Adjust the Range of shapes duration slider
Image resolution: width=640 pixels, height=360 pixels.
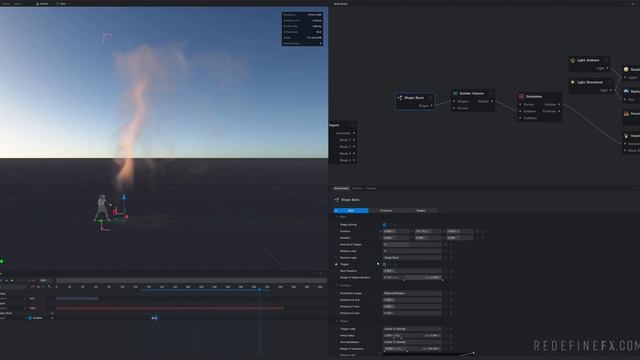point(412,278)
